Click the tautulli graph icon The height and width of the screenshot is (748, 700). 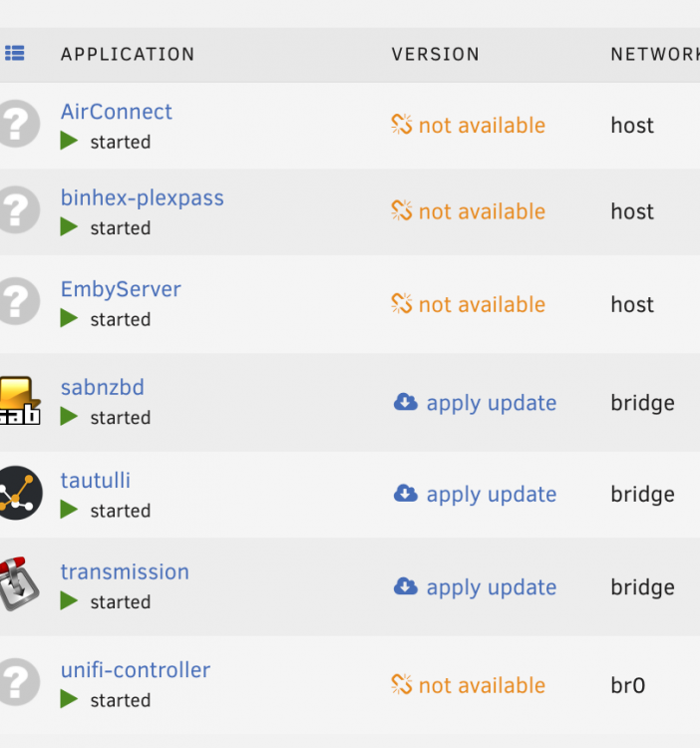click(x=21, y=493)
